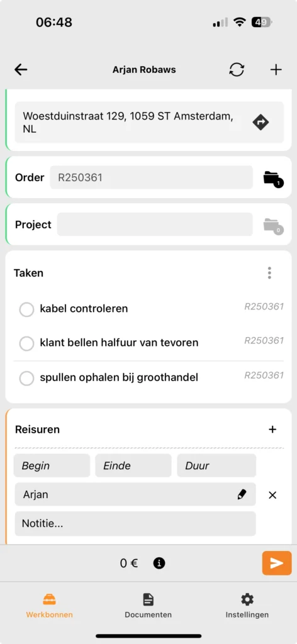Screen dimensions: 297x644
Task: Tap the info icon beside 0 €
Action: 159,563
